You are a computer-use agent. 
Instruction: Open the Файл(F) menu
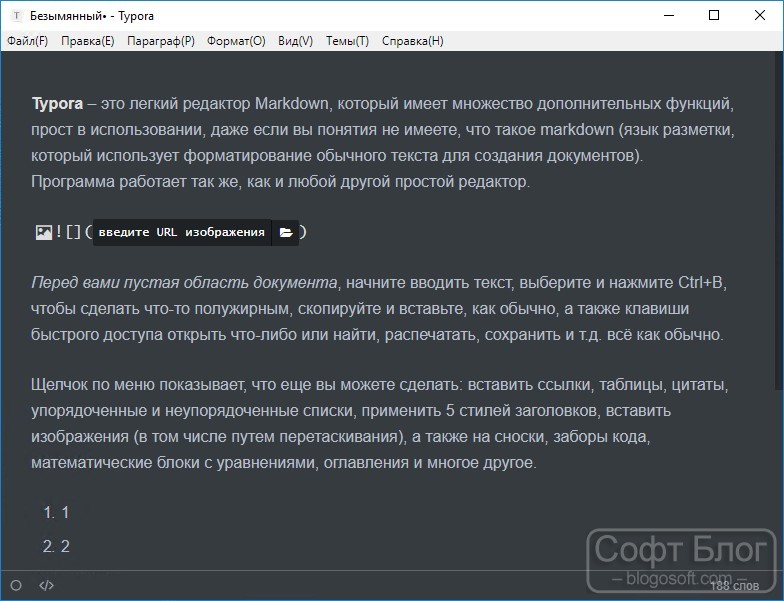coord(28,41)
